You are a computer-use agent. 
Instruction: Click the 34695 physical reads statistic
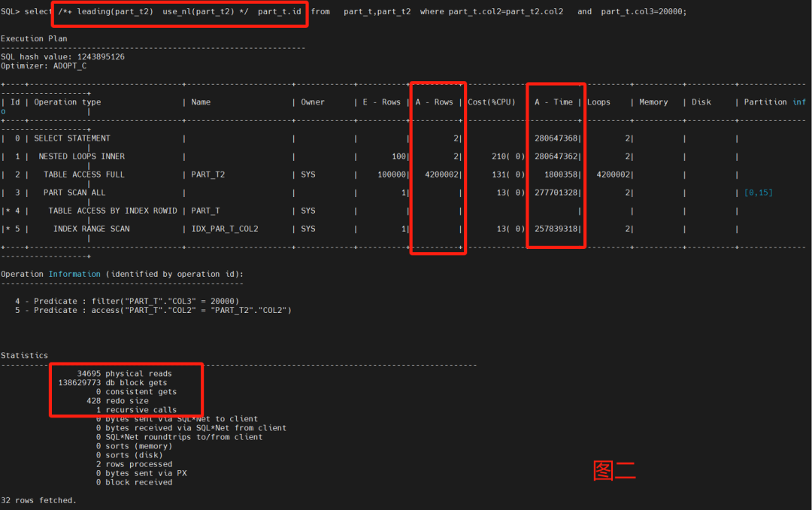click(x=124, y=374)
